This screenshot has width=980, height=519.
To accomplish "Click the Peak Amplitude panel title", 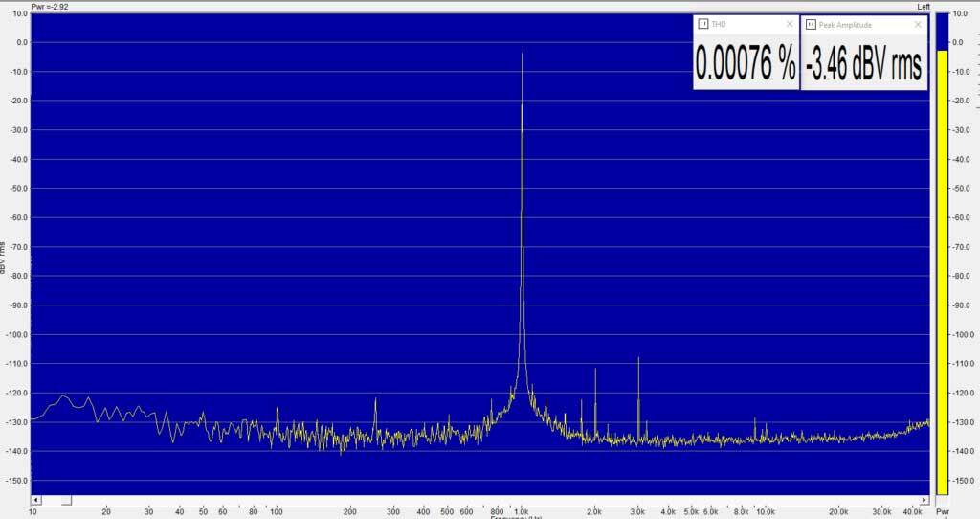I will coord(845,24).
